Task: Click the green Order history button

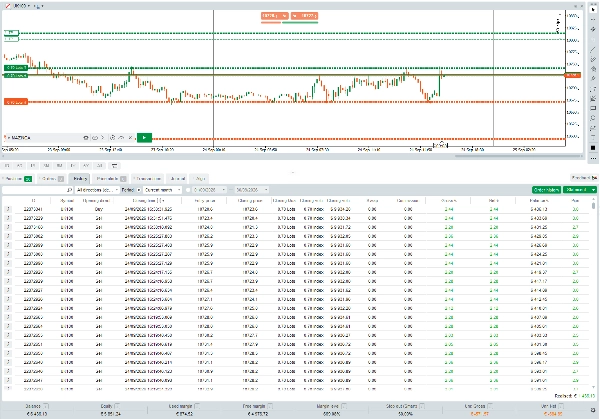Action: 546,190
